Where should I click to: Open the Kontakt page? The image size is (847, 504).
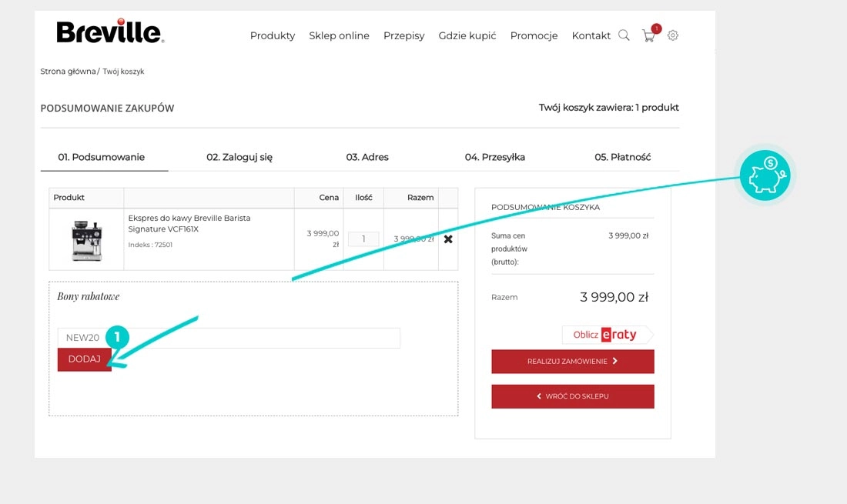[x=591, y=35]
